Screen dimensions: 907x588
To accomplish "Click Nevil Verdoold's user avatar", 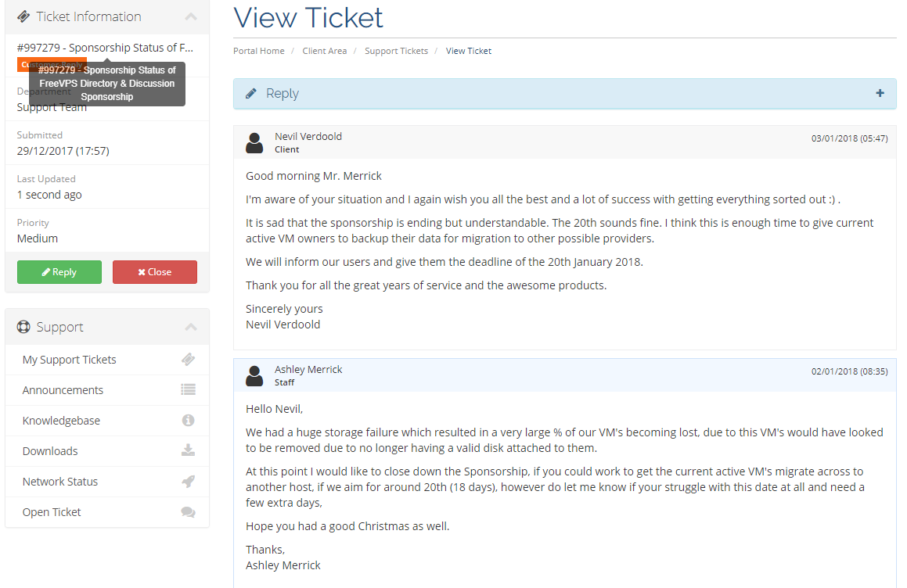I will point(254,143).
